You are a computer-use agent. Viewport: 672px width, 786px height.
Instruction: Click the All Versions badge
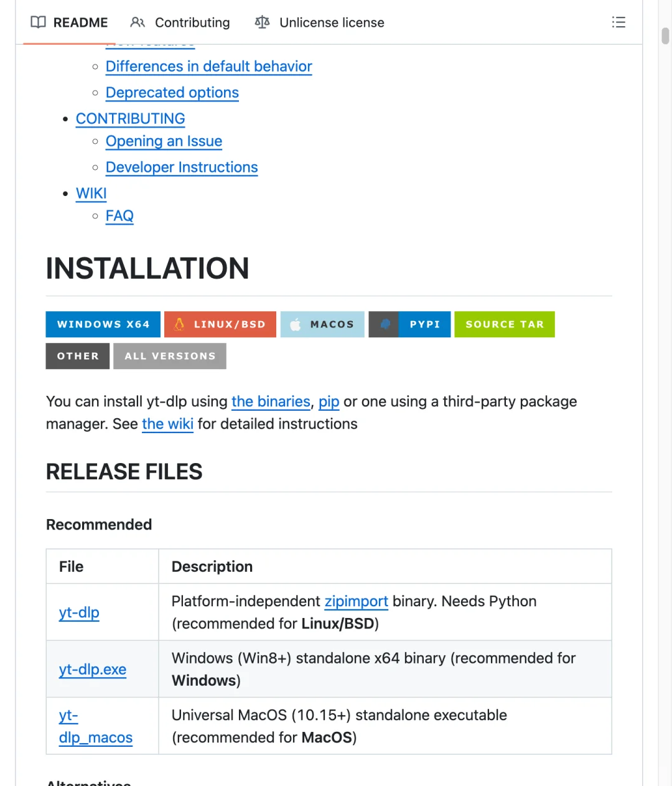pyautogui.click(x=170, y=356)
